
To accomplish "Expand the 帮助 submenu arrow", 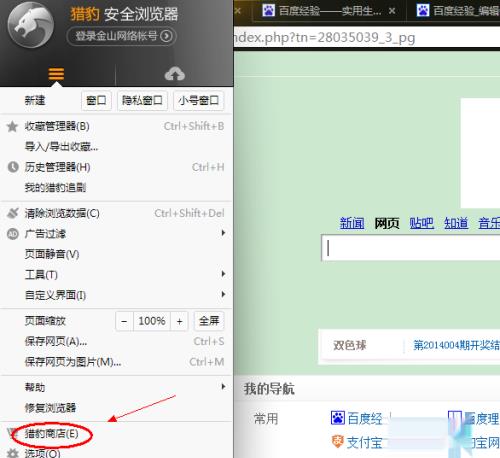I will [x=223, y=387].
